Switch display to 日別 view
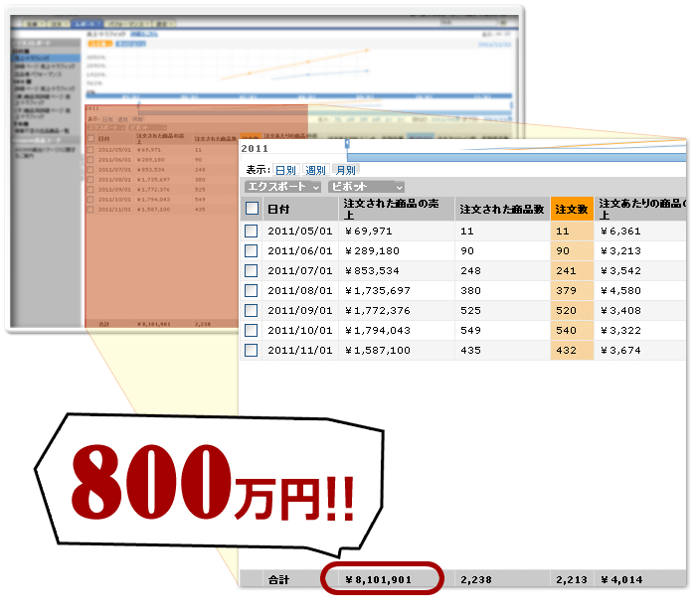 (285, 170)
